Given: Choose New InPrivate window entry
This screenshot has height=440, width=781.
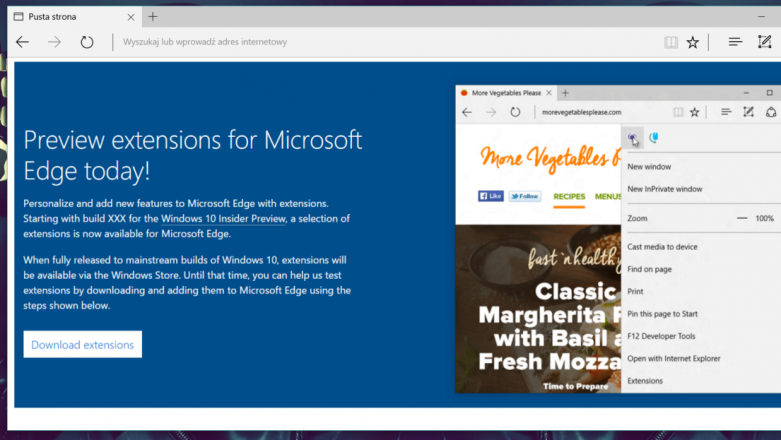Looking at the screenshot, I should [x=664, y=189].
